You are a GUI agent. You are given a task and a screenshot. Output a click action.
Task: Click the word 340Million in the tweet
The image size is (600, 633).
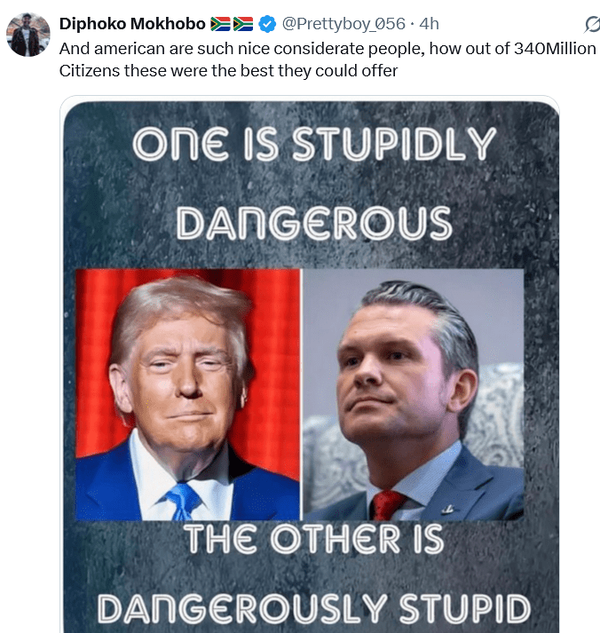[x=555, y=48]
